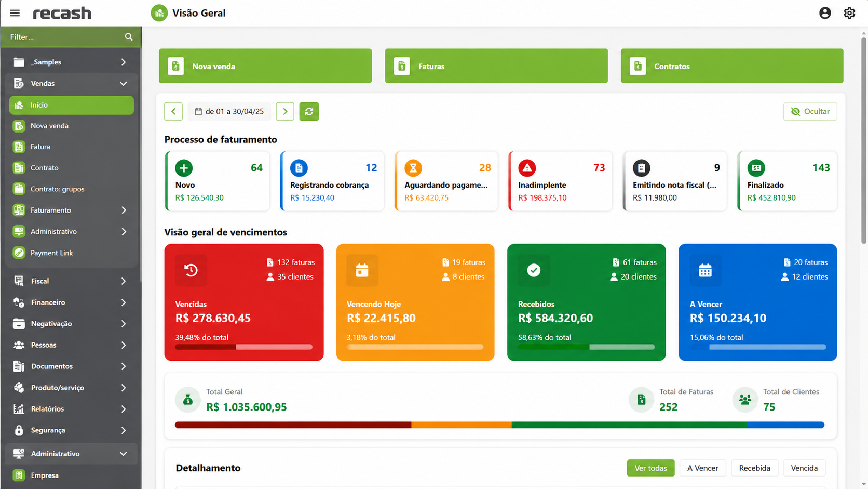Open Fatura in the sidebar
Image resolution: width=868 pixels, height=489 pixels.
coord(72,147)
